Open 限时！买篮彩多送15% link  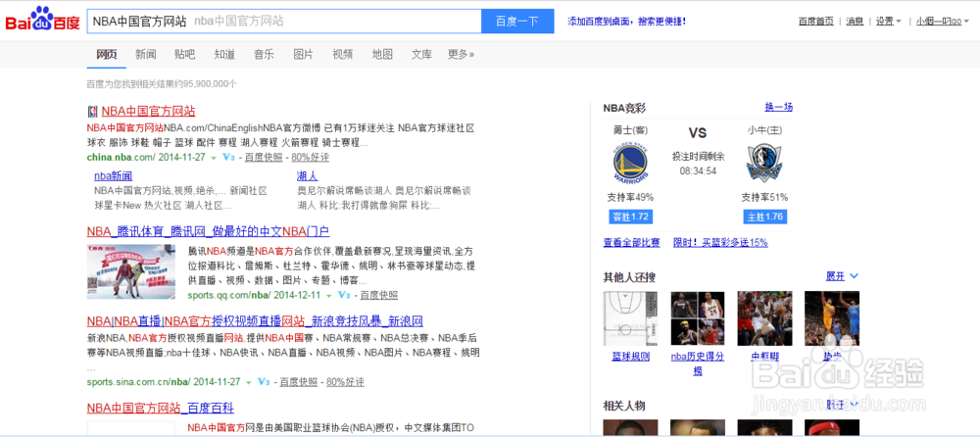click(720, 243)
